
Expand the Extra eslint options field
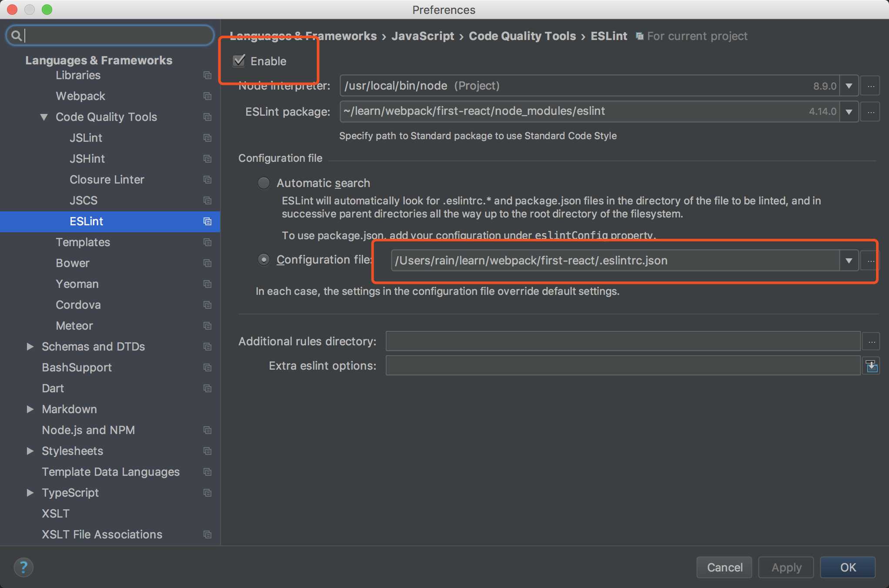[x=872, y=366]
